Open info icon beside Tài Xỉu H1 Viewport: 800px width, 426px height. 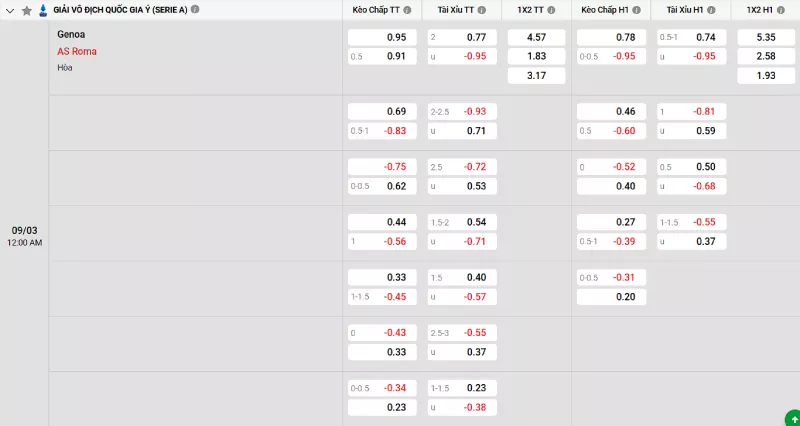(x=710, y=10)
